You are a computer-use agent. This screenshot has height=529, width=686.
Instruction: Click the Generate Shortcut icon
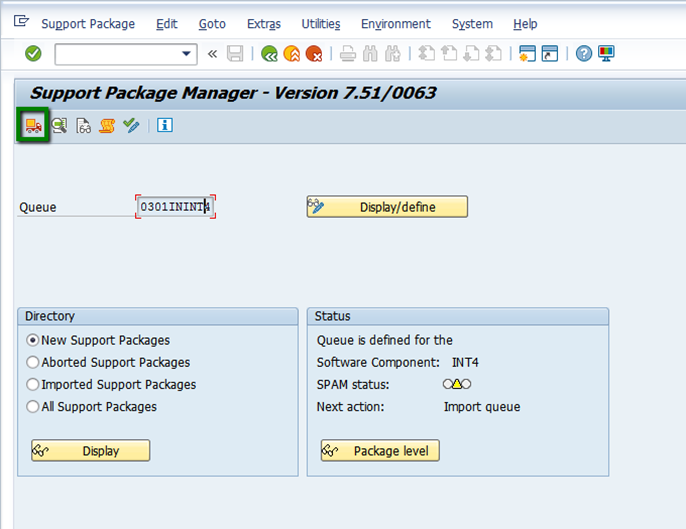[550, 54]
